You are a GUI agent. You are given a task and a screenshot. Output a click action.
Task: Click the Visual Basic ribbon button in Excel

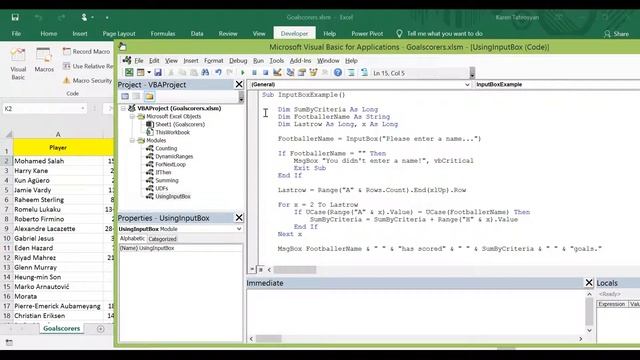(x=18, y=64)
